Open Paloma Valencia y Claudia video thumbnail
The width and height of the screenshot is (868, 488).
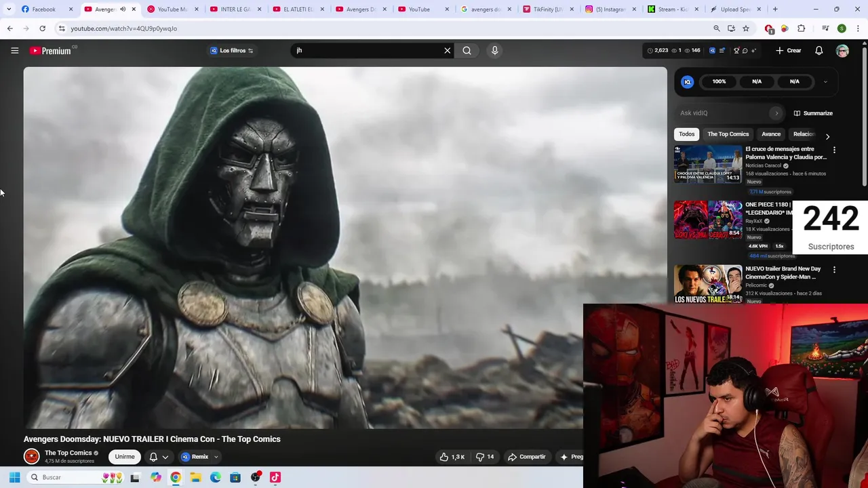[708, 164]
